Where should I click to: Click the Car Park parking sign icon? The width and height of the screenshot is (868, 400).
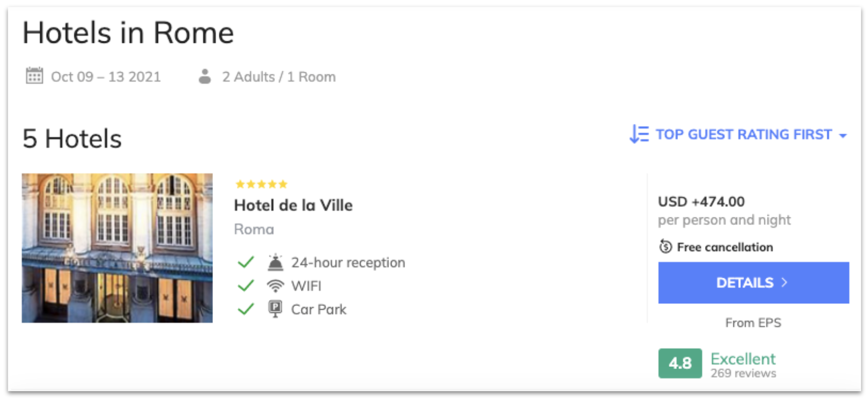(275, 309)
